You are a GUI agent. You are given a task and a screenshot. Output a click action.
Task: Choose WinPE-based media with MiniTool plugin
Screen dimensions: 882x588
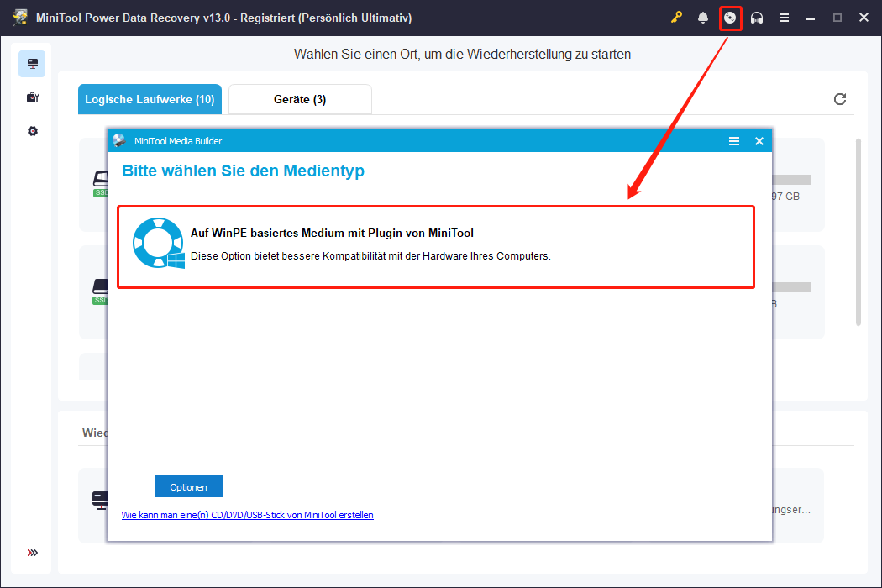pos(436,247)
